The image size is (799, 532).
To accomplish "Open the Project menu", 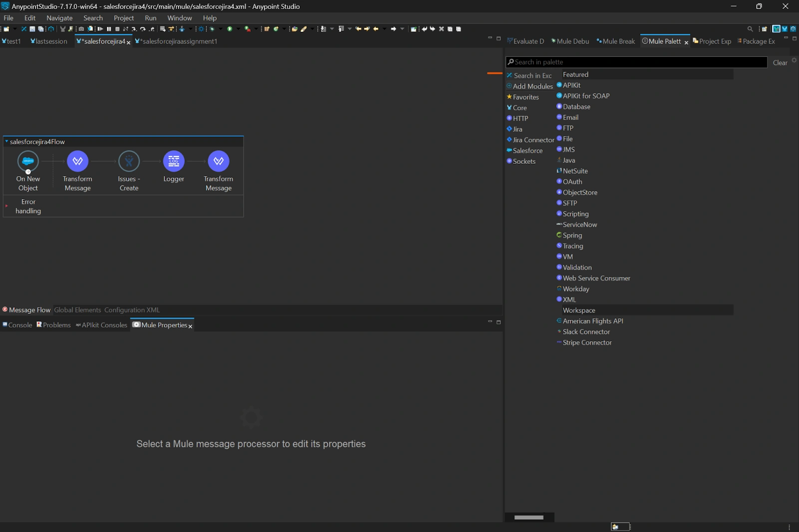I will [x=123, y=18].
